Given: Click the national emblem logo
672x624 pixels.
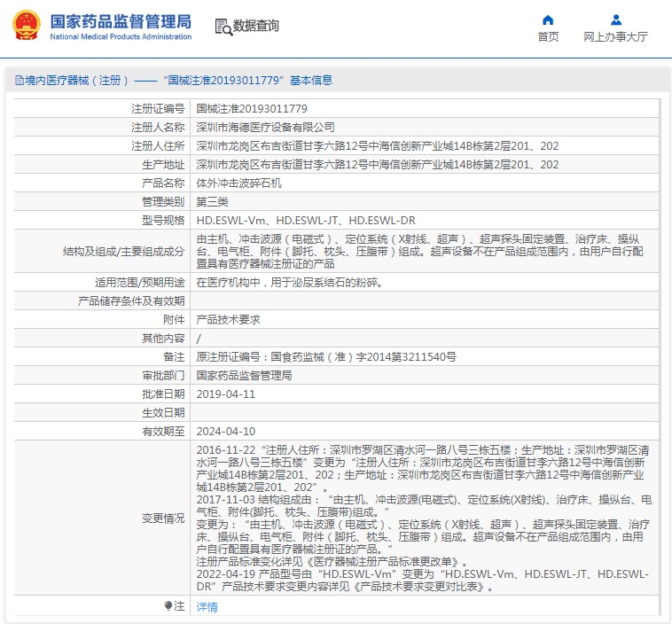Looking at the screenshot, I should [x=27, y=26].
